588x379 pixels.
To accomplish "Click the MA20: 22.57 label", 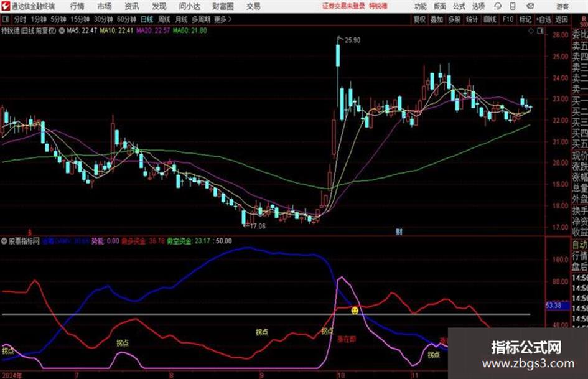I will (153, 30).
